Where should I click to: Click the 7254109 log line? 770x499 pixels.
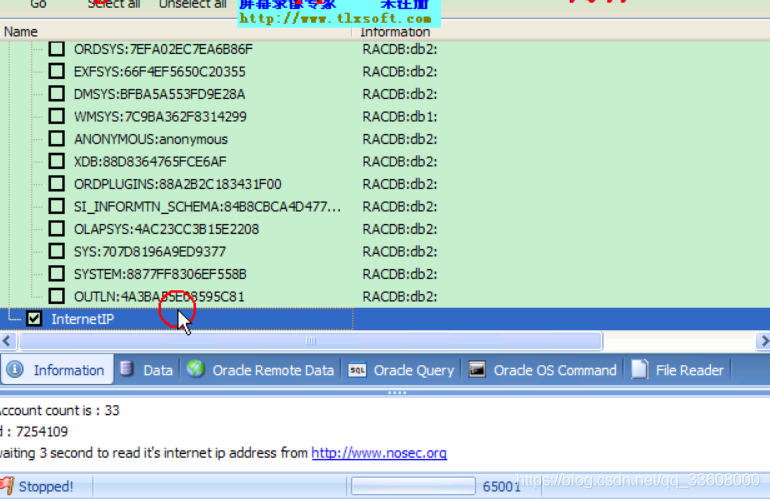[x=34, y=432]
